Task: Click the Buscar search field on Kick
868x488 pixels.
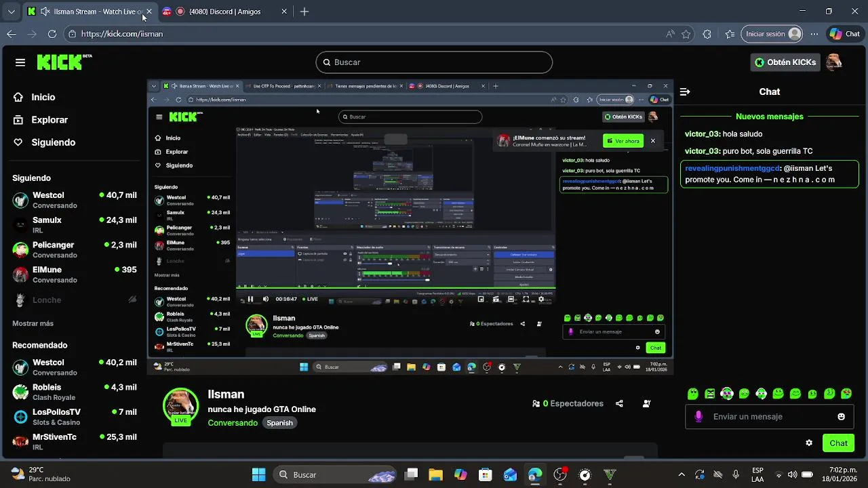Action: 434,62
